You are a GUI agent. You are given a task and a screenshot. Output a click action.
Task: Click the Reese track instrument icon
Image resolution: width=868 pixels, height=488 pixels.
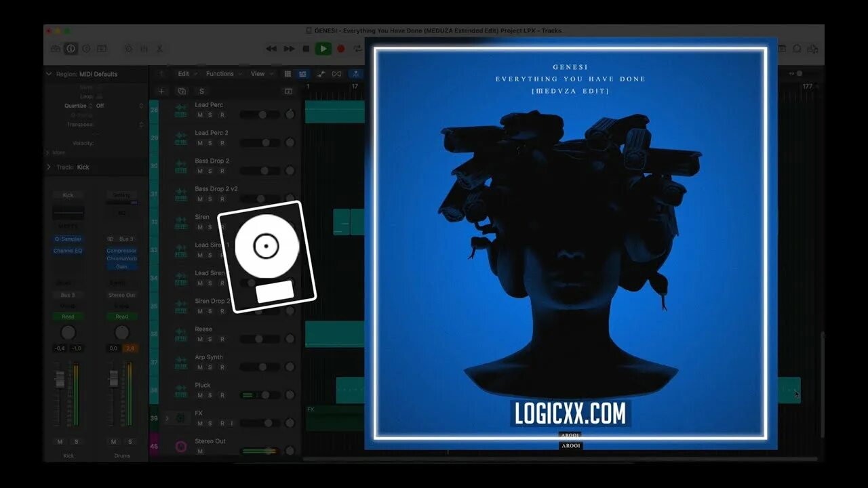click(181, 334)
